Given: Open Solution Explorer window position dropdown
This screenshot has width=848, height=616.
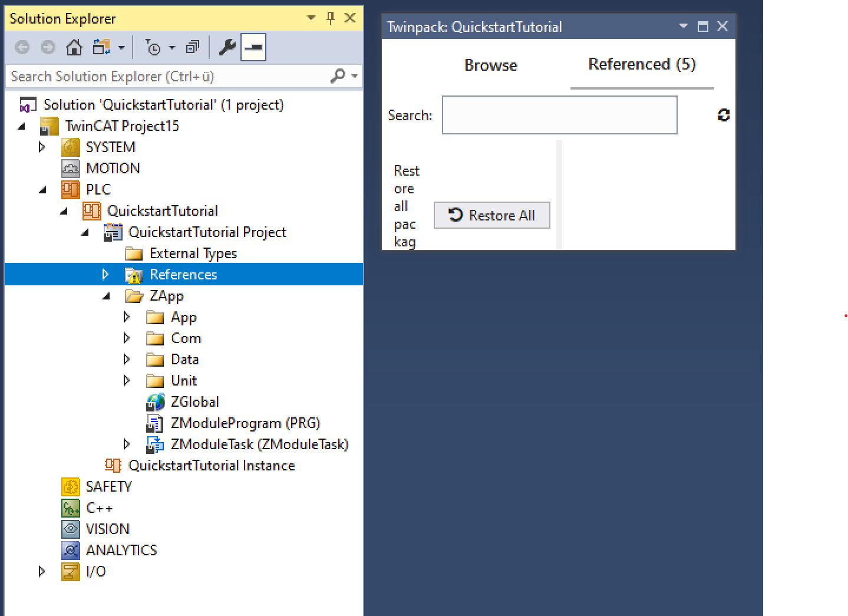Looking at the screenshot, I should [311, 18].
